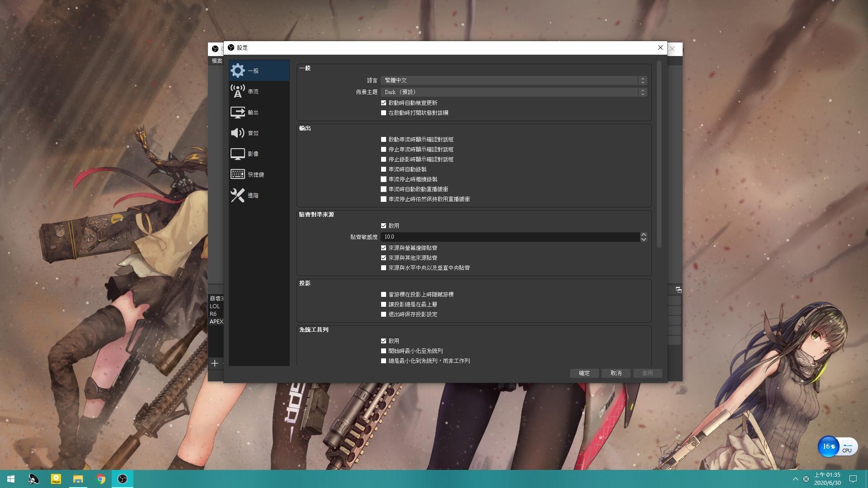Open the Windows Start menu
Viewport: 868px width, 488px height.
coord(11,479)
